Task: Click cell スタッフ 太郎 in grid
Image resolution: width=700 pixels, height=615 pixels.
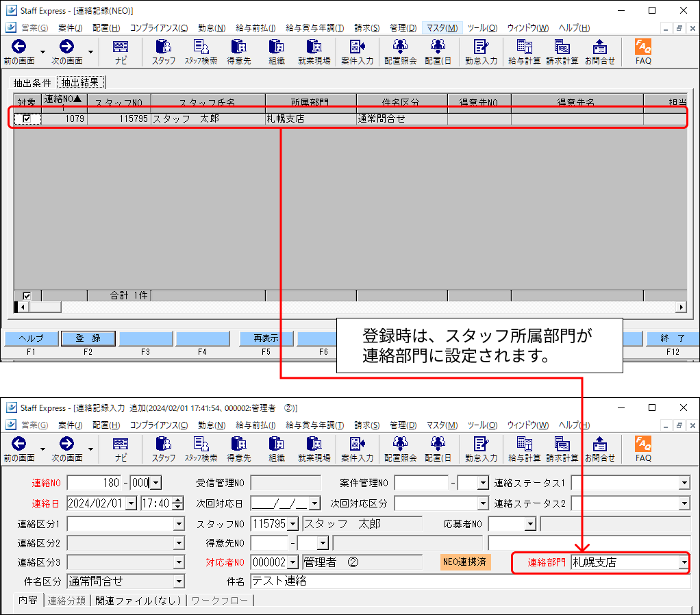Action: [x=208, y=118]
